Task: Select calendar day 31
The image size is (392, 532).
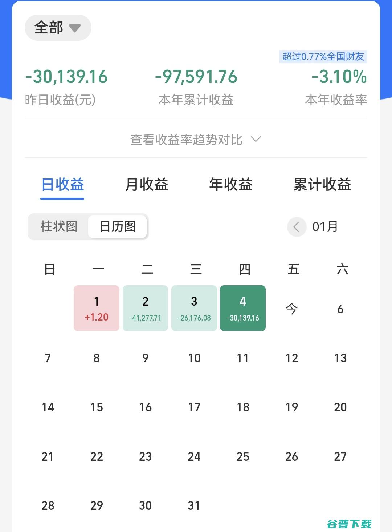Action: click(194, 505)
